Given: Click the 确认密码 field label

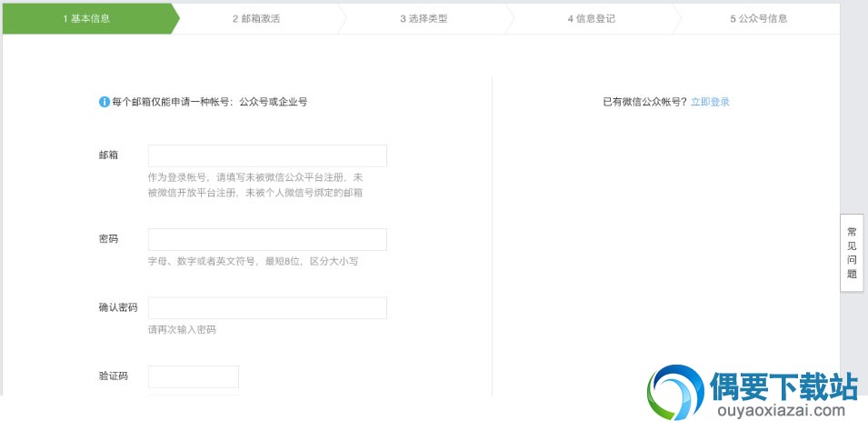Looking at the screenshot, I should (118, 307).
